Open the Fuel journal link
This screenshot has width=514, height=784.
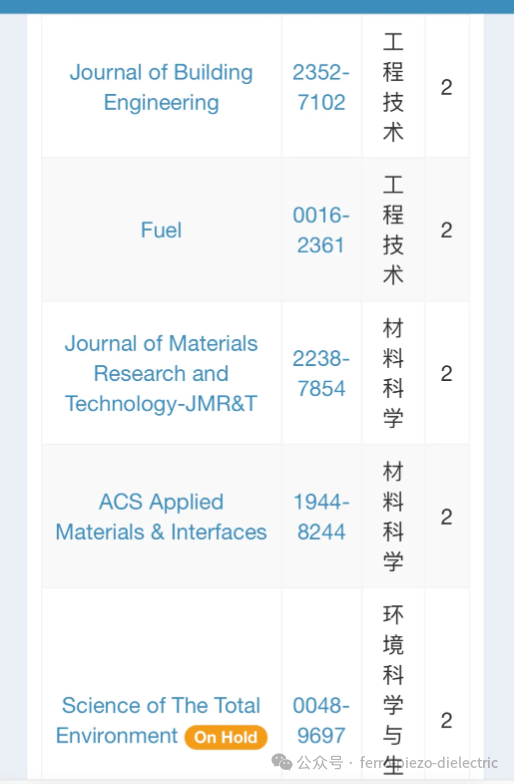pos(161,230)
